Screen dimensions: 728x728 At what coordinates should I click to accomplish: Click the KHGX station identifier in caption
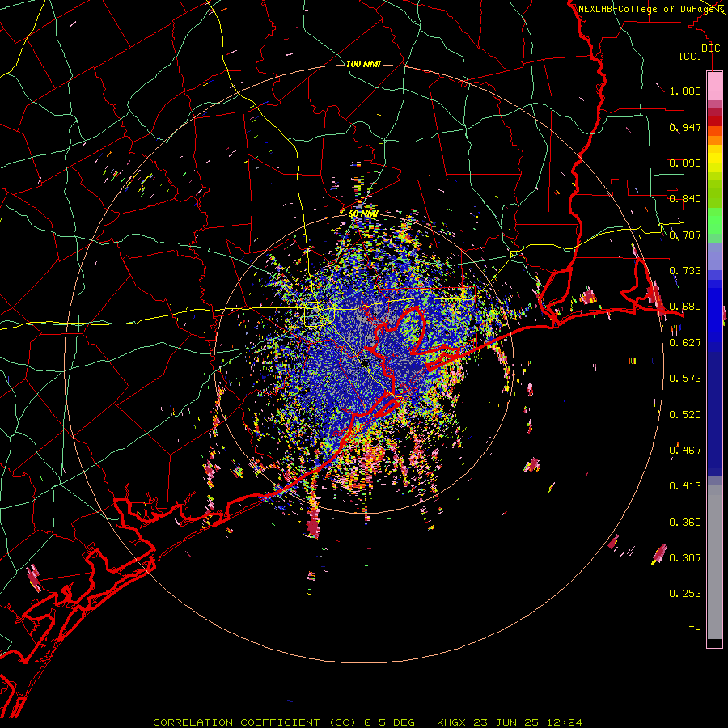click(x=451, y=722)
